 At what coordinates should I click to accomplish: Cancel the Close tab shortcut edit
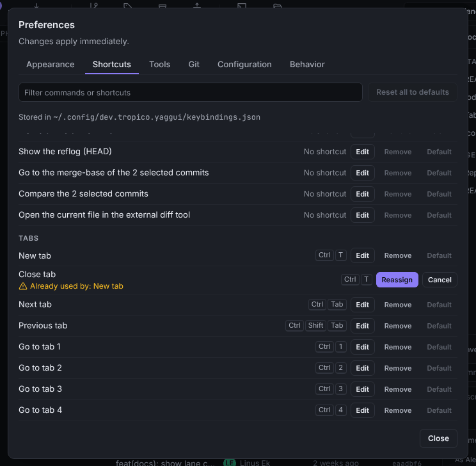(440, 280)
